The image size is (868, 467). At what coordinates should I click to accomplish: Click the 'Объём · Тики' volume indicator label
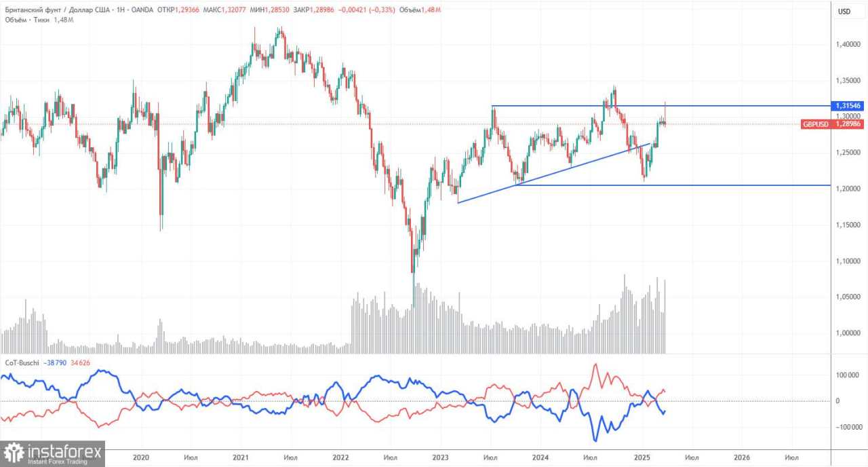click(x=27, y=20)
